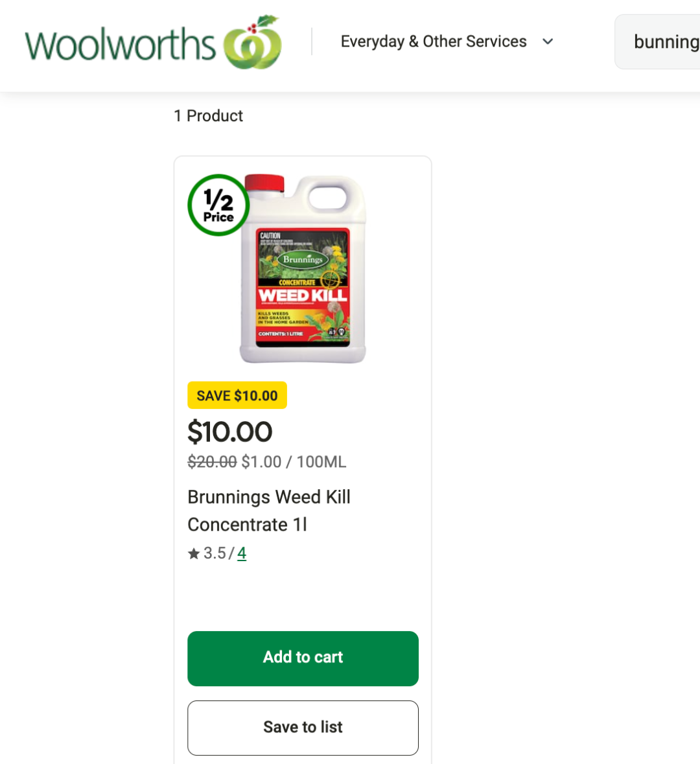Add the weed killer to cart
The width and height of the screenshot is (700, 764).
coord(303,659)
